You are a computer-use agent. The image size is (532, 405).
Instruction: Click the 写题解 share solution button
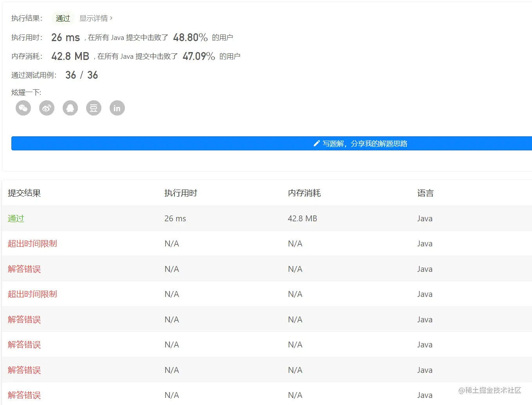[x=272, y=143]
